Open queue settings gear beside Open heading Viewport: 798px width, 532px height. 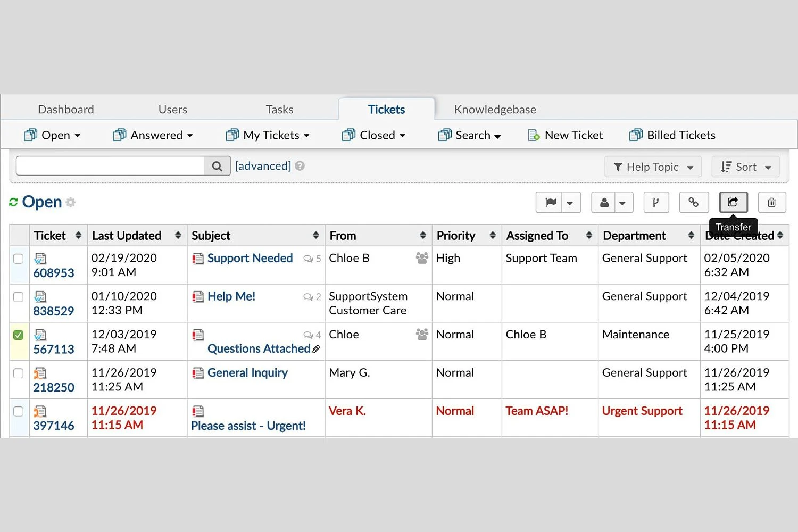pos(71,202)
